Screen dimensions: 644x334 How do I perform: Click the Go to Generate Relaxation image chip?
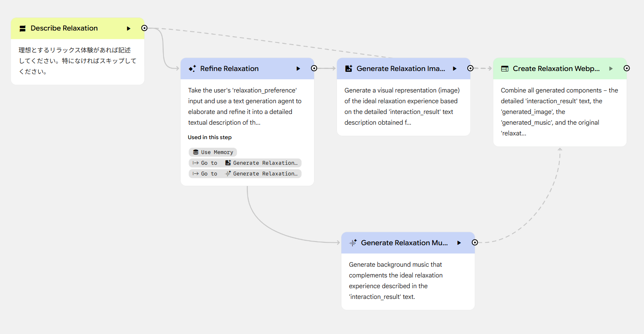[245, 163]
